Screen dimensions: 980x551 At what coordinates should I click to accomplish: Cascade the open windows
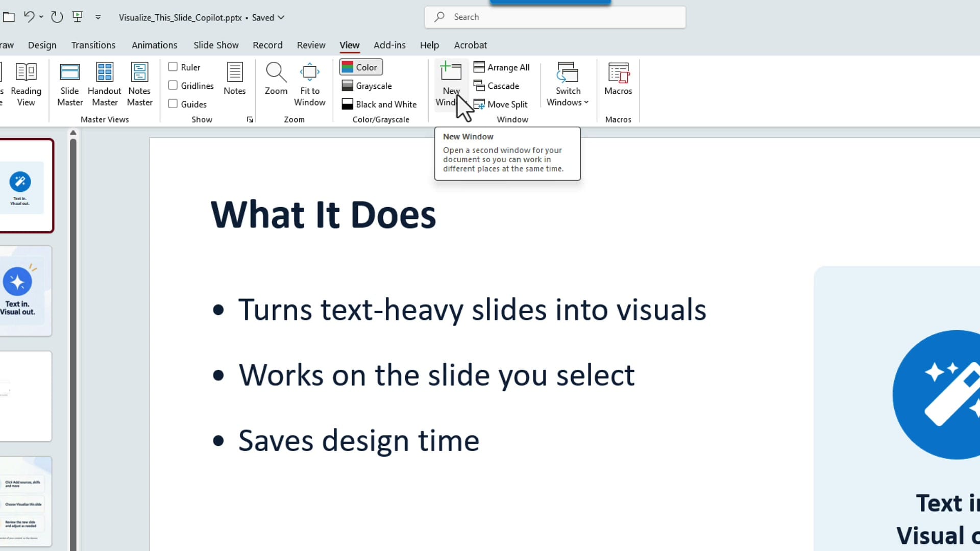(x=497, y=86)
